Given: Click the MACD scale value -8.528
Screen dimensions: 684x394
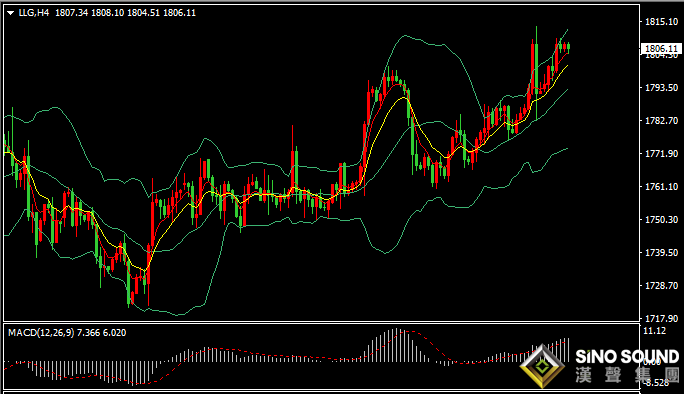Looking at the screenshot, I should (656, 383).
